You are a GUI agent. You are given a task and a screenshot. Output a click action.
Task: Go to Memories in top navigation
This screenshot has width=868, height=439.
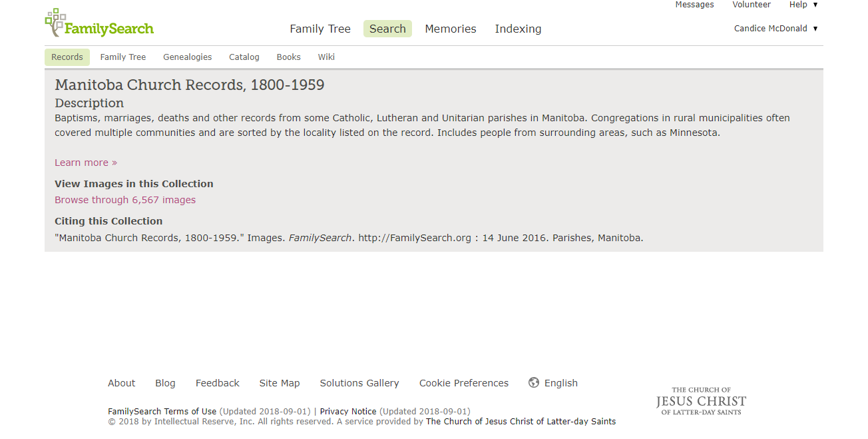pyautogui.click(x=451, y=29)
